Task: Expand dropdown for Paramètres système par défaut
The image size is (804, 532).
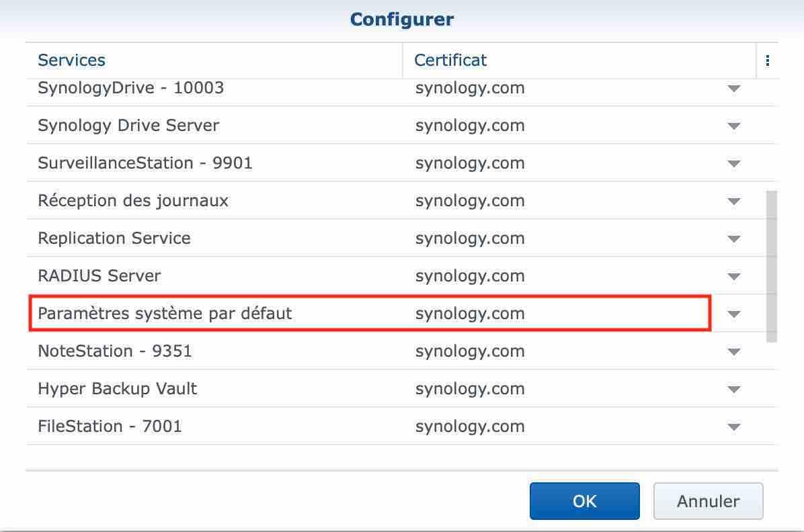Action: coord(734,314)
